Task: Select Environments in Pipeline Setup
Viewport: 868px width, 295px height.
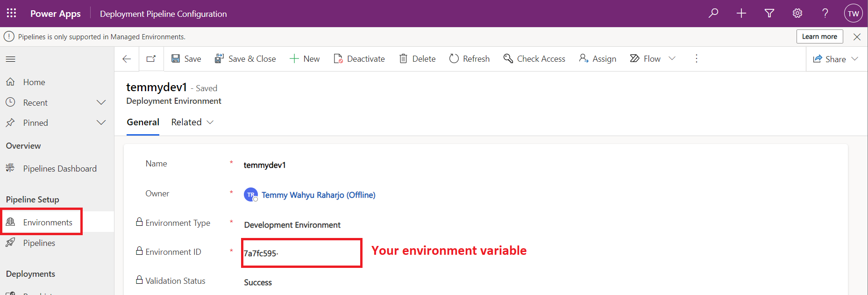Action: pos(48,223)
